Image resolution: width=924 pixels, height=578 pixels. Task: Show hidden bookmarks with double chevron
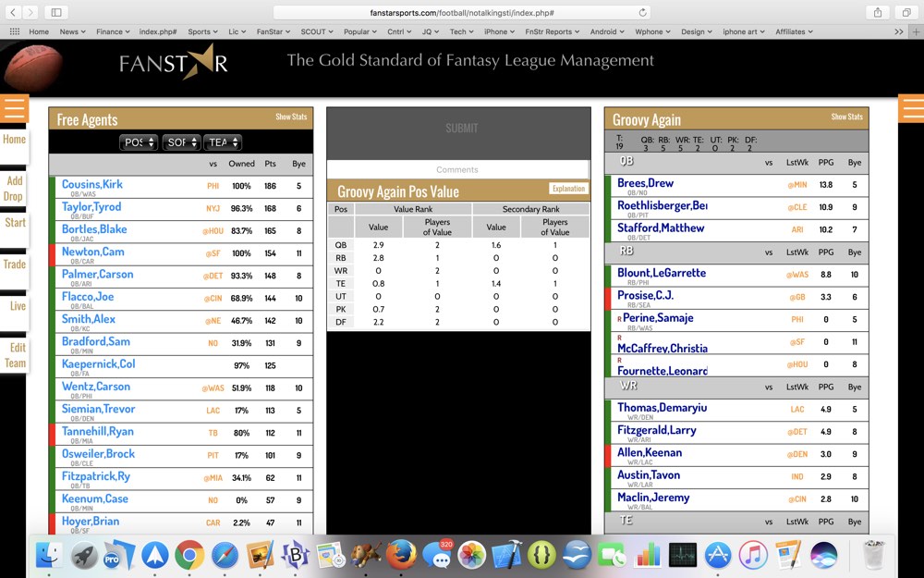pos(899,31)
